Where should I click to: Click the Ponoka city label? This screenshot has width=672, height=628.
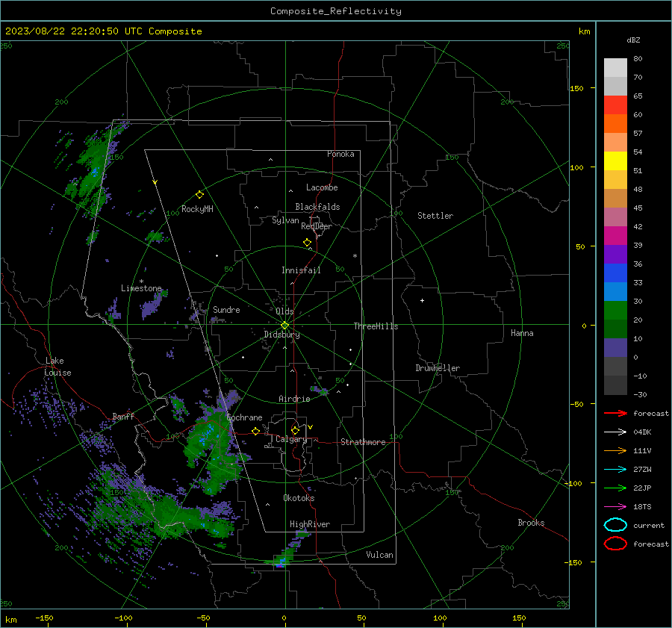(x=340, y=154)
